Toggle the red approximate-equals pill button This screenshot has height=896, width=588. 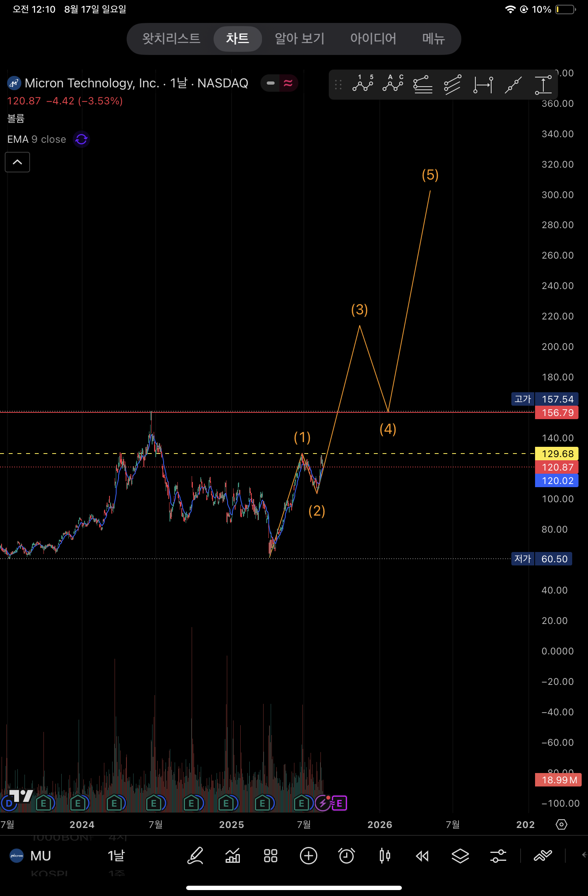288,83
